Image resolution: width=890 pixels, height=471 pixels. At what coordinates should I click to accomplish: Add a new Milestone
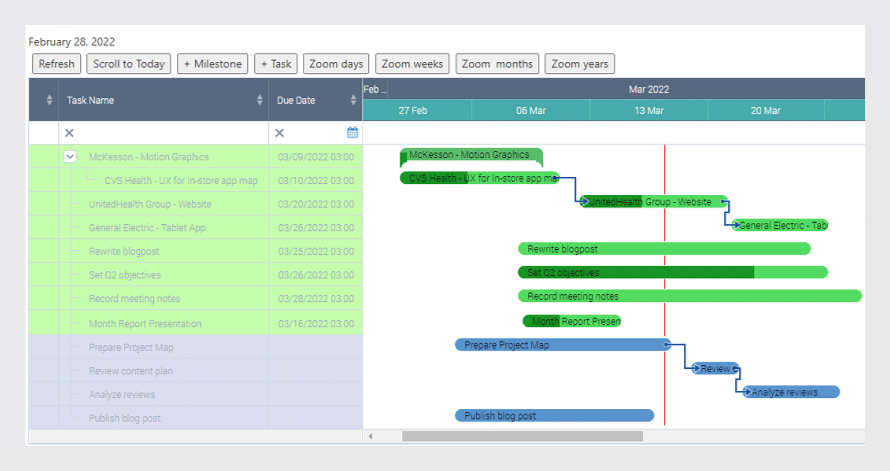coord(213,64)
